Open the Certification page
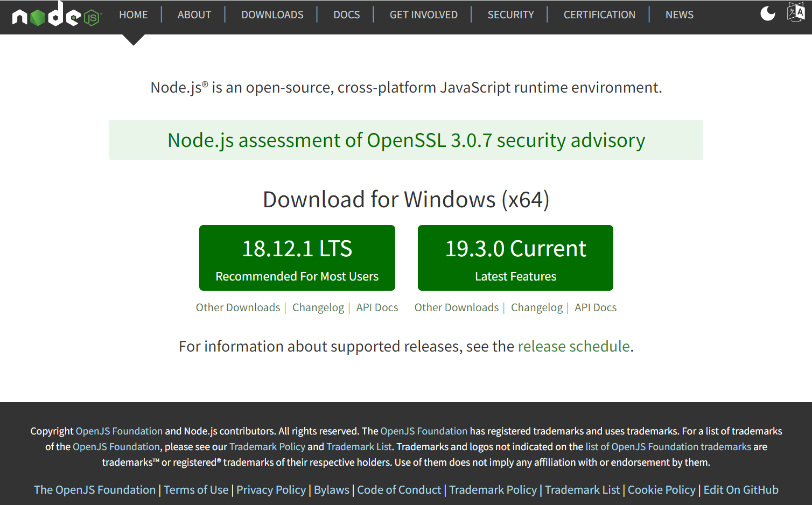 click(599, 15)
